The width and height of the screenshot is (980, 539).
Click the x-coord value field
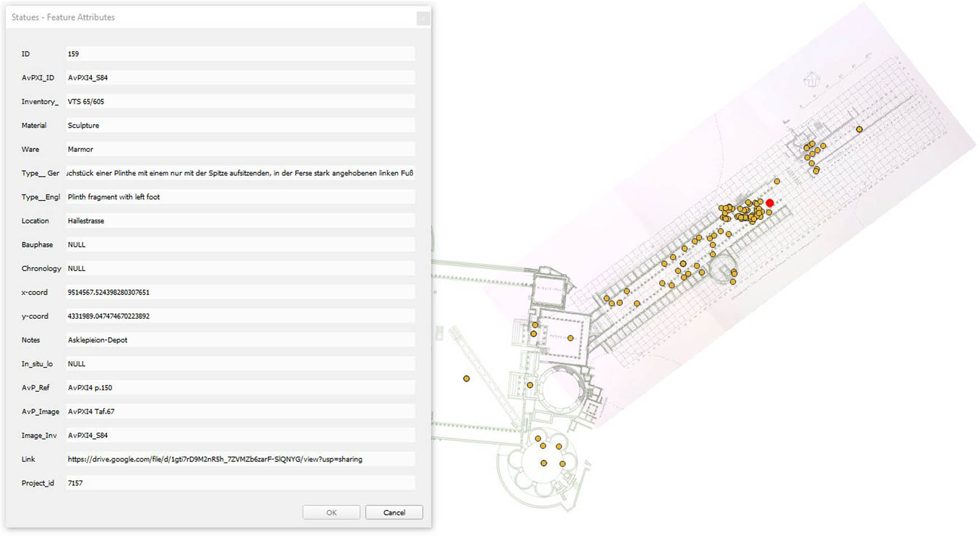(x=241, y=292)
